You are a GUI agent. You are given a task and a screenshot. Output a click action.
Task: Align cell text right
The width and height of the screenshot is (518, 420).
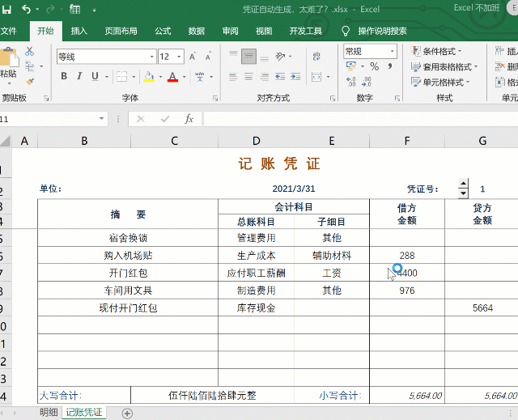265,77
